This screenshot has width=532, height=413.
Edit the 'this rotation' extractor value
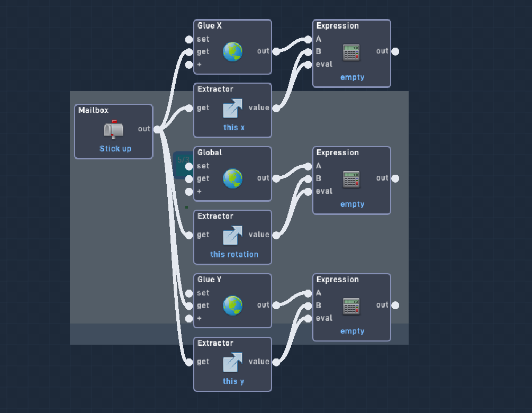pyautogui.click(x=234, y=255)
